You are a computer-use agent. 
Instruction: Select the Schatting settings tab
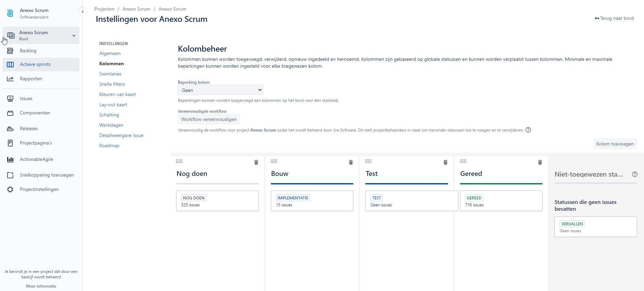[109, 115]
